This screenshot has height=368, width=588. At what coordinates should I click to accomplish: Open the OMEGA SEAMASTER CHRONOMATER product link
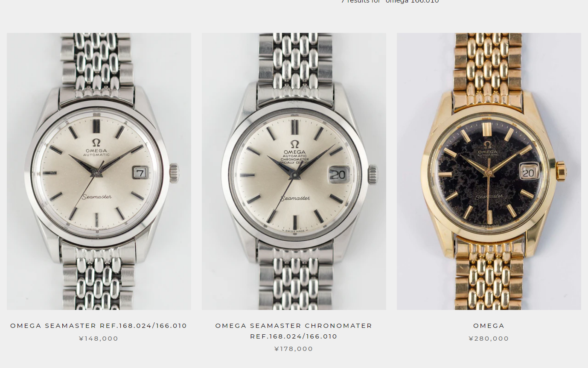pos(294,331)
